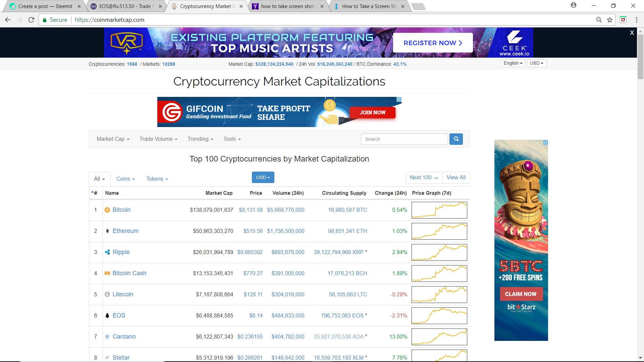Click the Bitcoin Cash logo icon
644x362 pixels.
[x=107, y=273]
